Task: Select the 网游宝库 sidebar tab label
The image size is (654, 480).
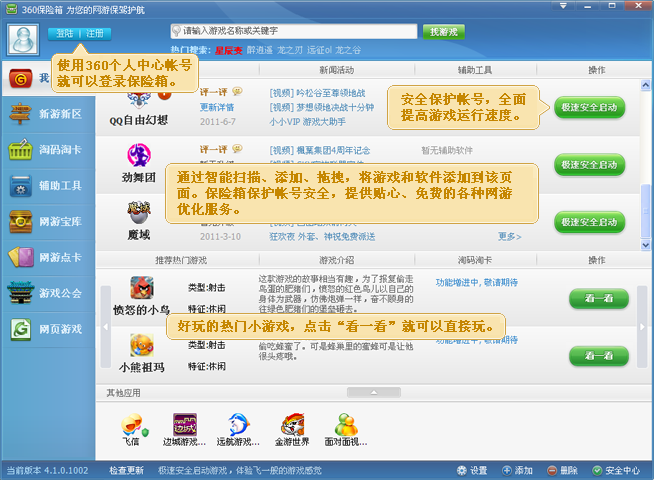Action: tap(60, 221)
